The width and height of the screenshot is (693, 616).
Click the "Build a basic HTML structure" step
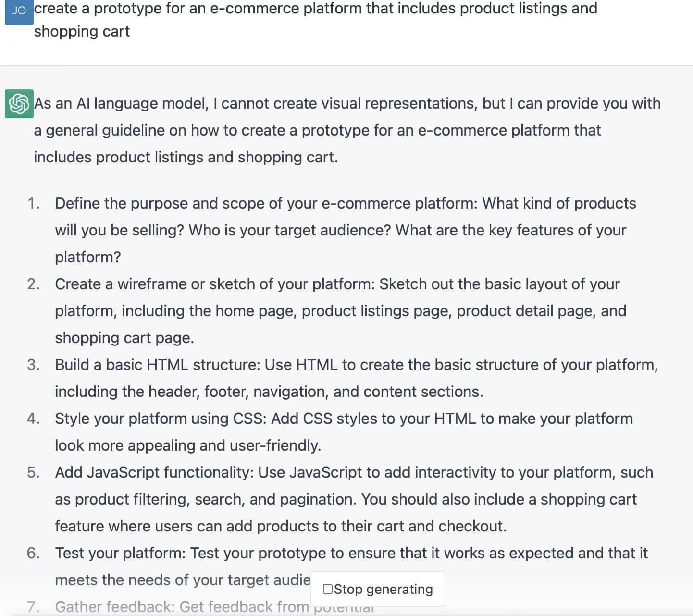coord(356,378)
